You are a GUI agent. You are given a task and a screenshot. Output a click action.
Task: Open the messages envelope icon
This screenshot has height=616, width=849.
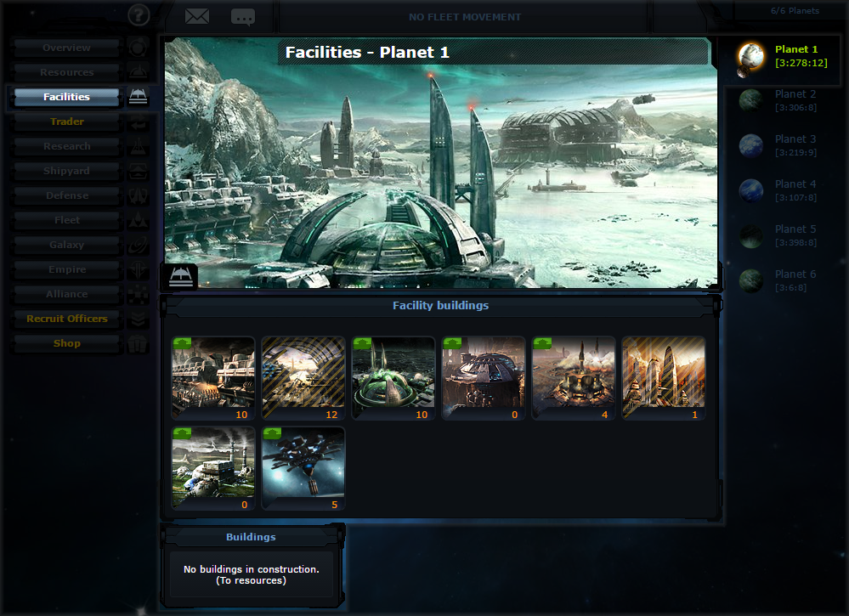point(197,16)
